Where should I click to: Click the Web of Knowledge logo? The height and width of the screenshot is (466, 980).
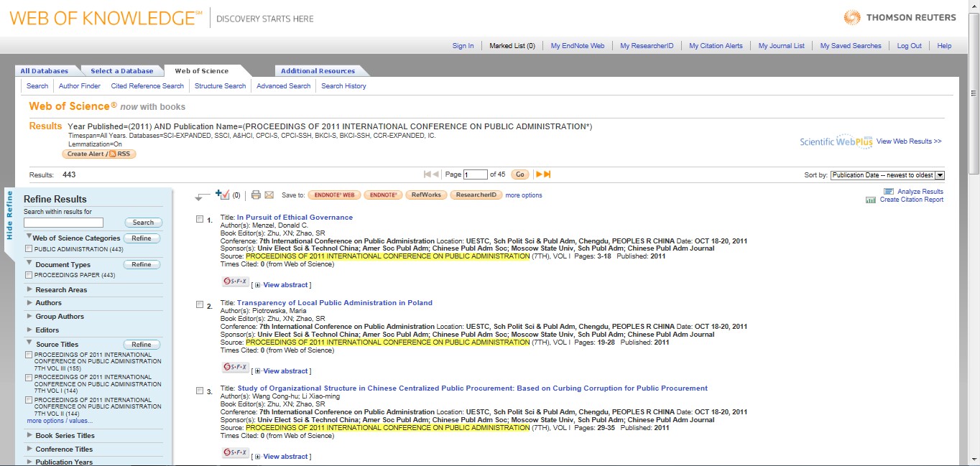(106, 19)
